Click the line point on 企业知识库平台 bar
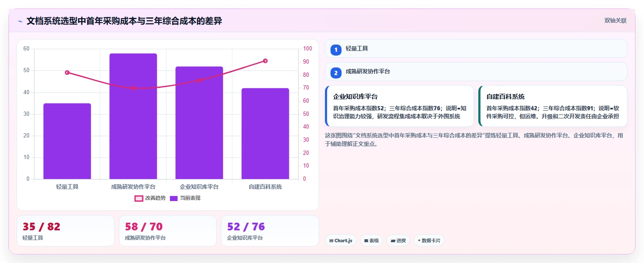 point(199,80)
